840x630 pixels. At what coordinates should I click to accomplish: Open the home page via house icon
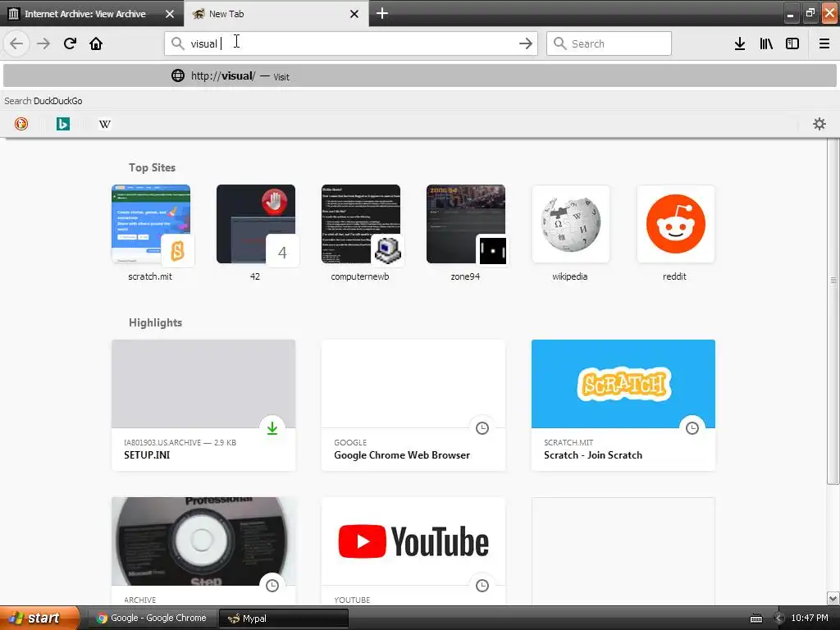[96, 43]
